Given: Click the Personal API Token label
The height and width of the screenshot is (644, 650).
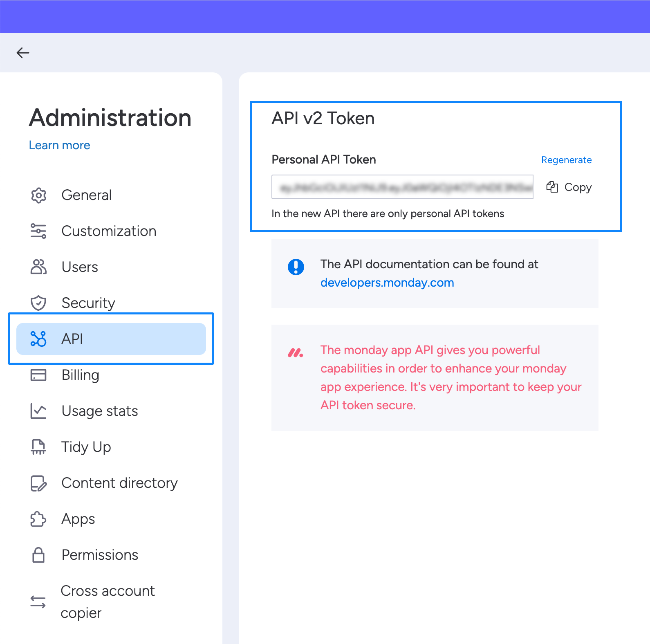Looking at the screenshot, I should 324,159.
